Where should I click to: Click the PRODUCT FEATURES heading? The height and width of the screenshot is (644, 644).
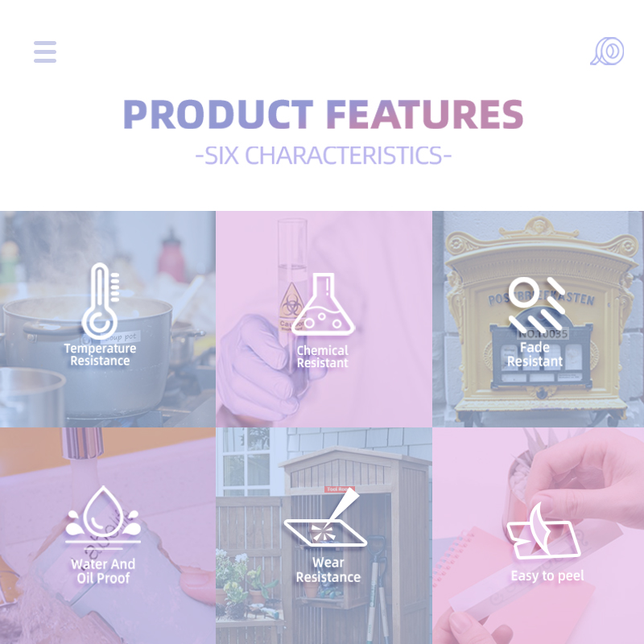pyautogui.click(x=324, y=114)
